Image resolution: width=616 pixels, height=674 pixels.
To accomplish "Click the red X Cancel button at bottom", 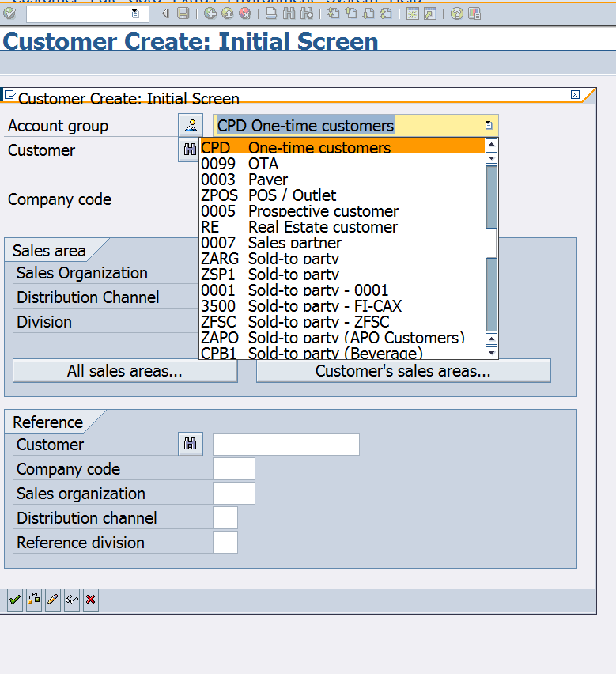I will coord(91,600).
